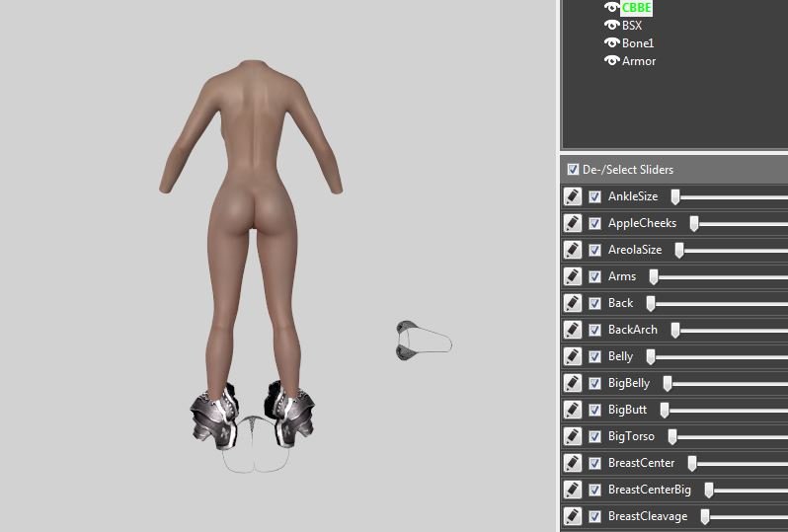Image resolution: width=788 pixels, height=532 pixels.
Task: Hide the BSX mesh with eye icon
Action: pos(611,25)
